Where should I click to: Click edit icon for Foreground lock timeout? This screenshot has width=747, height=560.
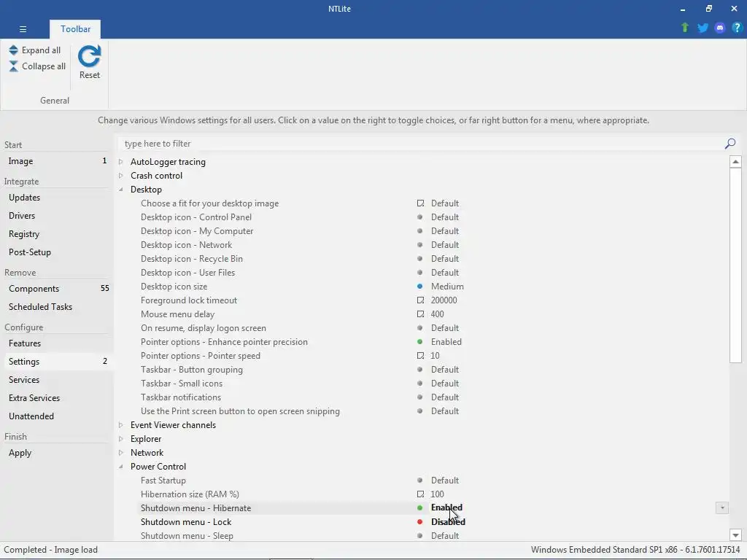point(420,300)
